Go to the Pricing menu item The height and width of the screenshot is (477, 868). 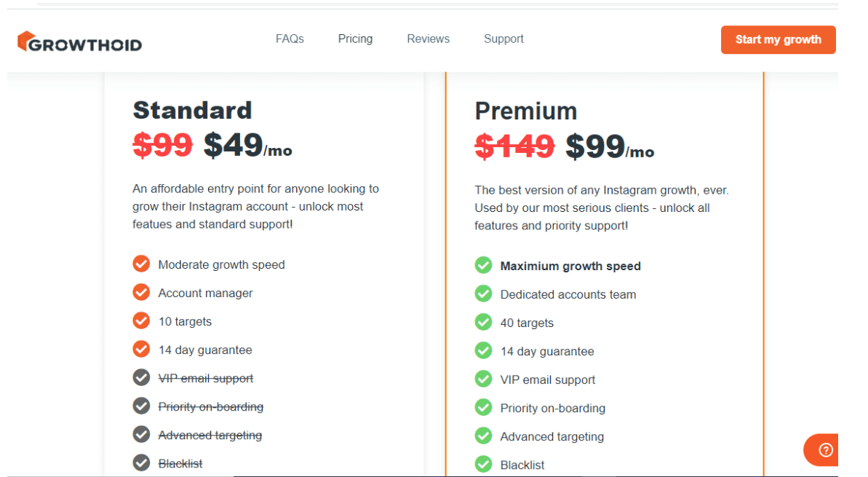(x=355, y=39)
